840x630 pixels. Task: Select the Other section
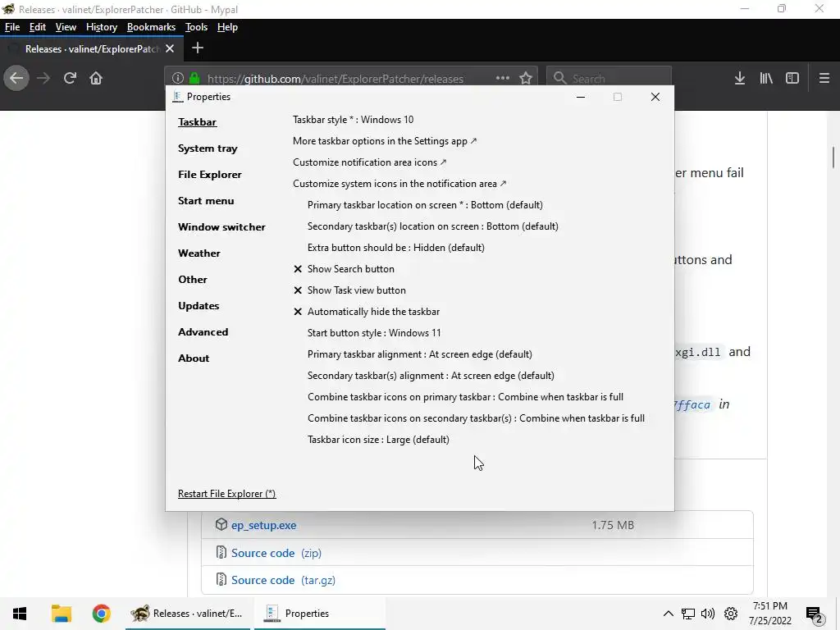click(x=192, y=280)
